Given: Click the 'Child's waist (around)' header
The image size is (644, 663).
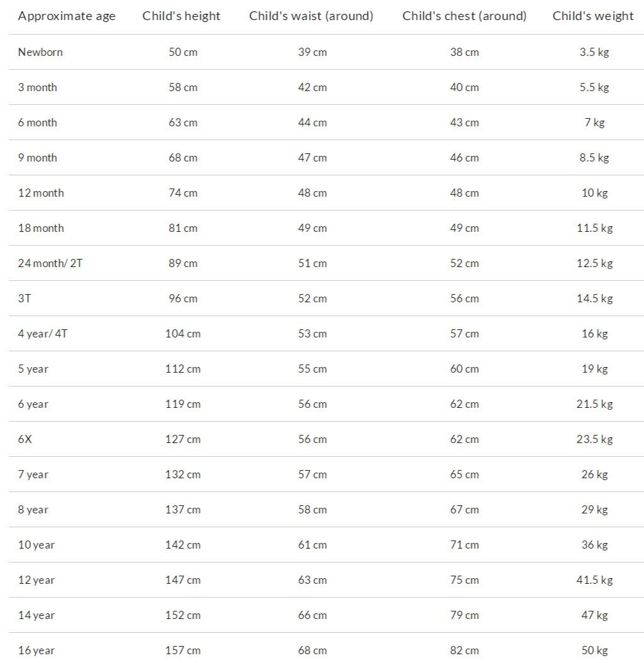Looking at the screenshot, I should [x=311, y=16].
